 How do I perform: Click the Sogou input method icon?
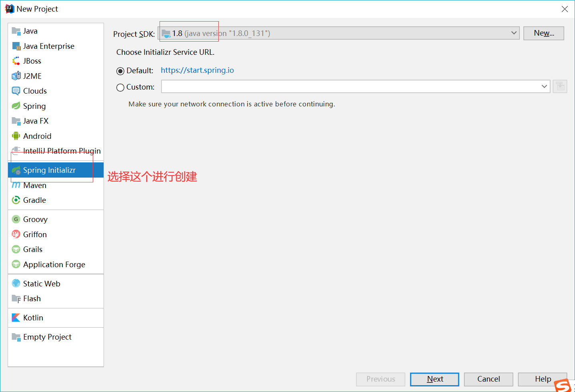[x=563, y=386]
